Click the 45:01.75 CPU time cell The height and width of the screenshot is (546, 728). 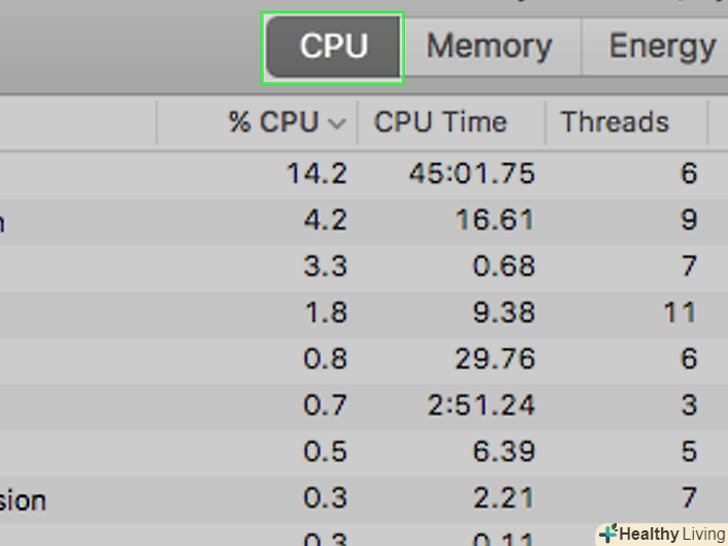pos(472,173)
